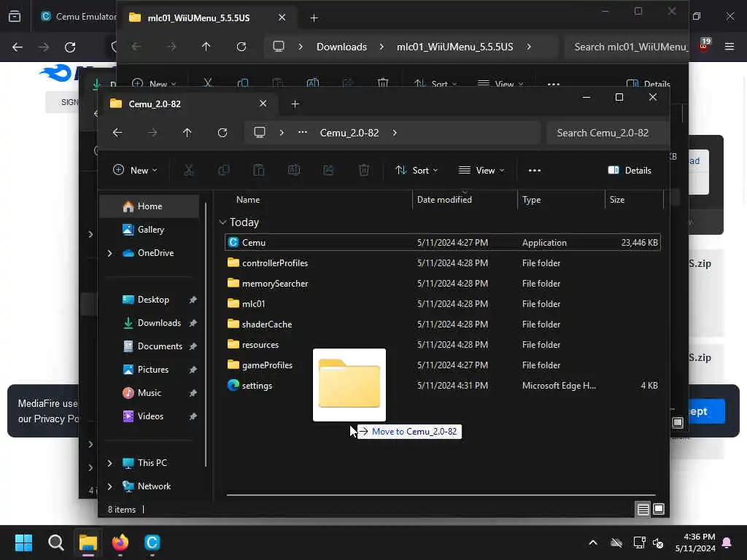This screenshot has height=560, width=747.
Task: Open the New dropdown in Cemu_2.0-82 toolbar
Action: [x=135, y=170]
